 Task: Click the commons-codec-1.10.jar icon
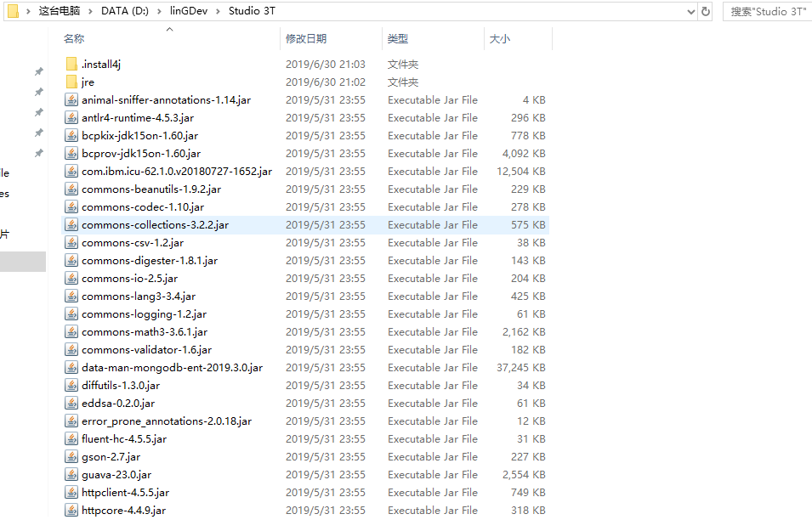pos(71,207)
